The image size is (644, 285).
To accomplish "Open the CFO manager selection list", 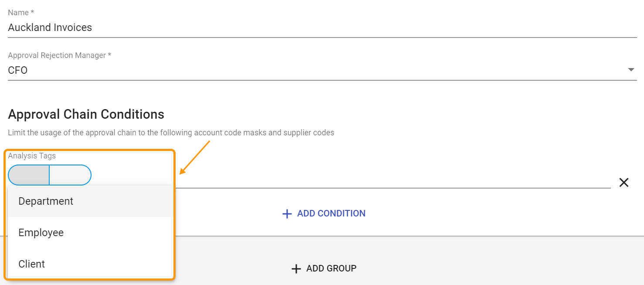I will point(305,70).
